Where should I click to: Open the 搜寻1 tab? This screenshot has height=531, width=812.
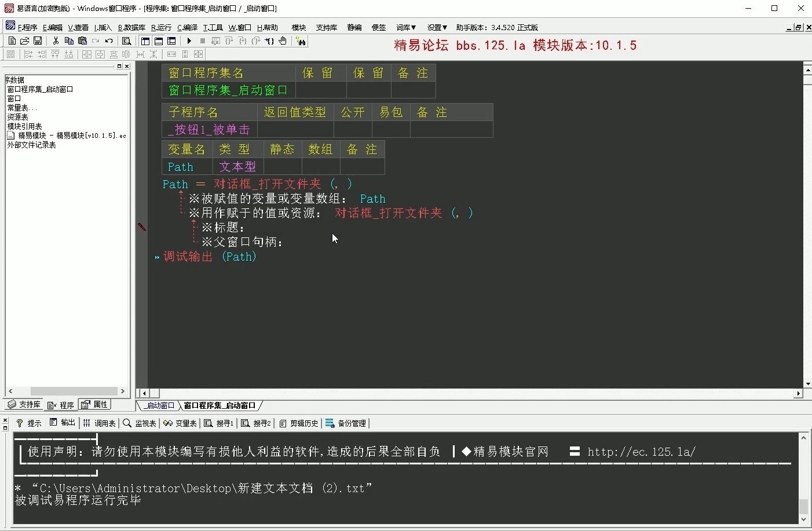pos(219,423)
